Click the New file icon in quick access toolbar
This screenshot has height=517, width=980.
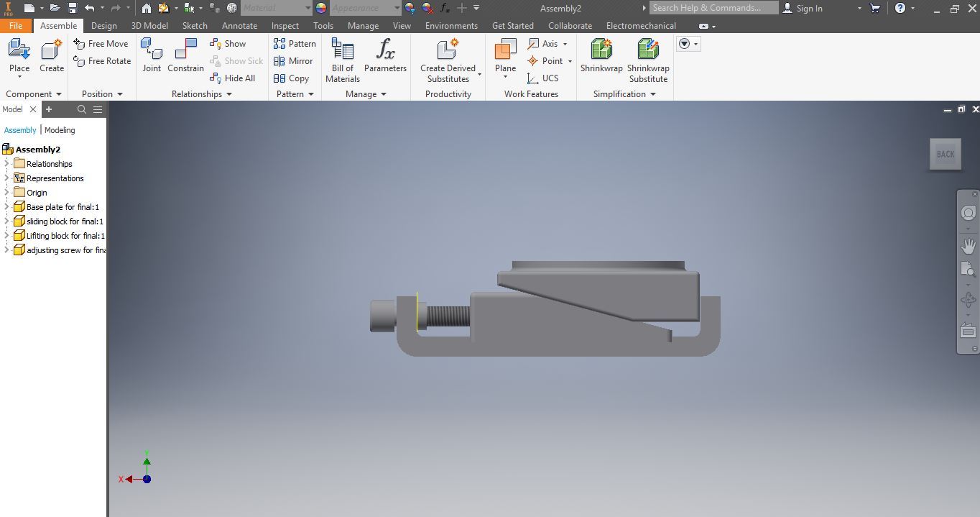[29, 8]
